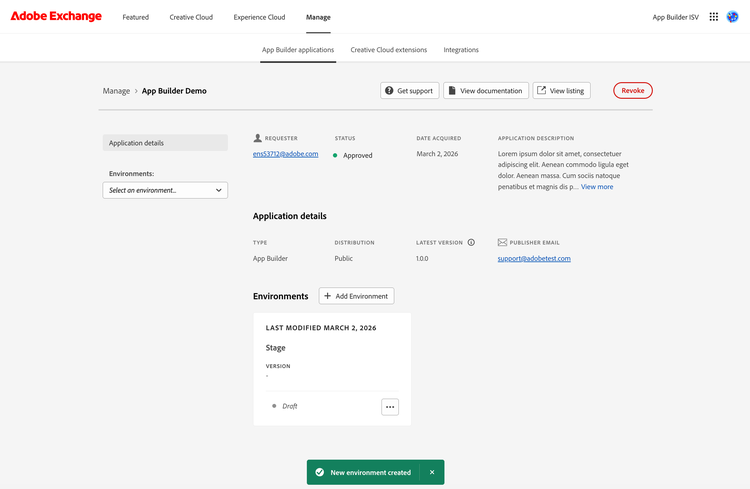Click the New environment created message text

[371, 472]
